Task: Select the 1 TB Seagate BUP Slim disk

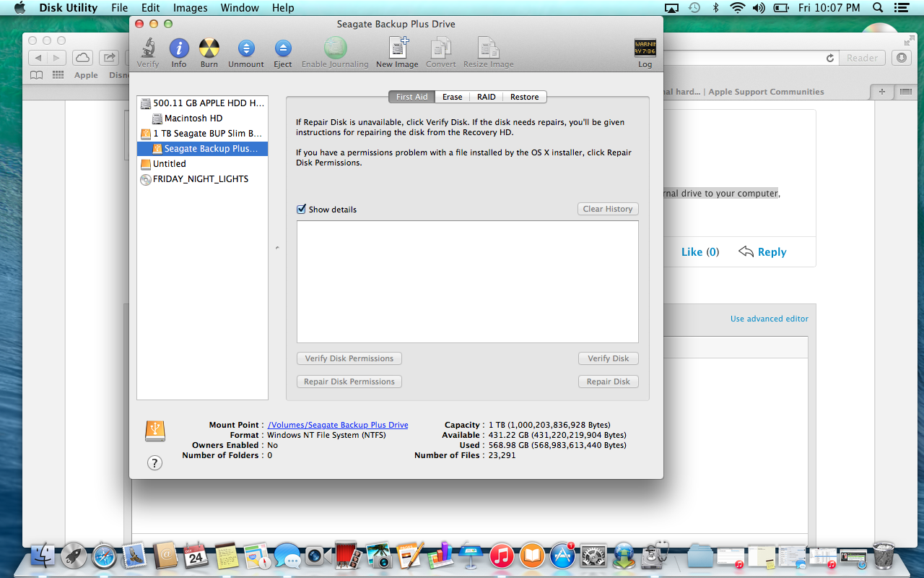Action: (x=203, y=134)
